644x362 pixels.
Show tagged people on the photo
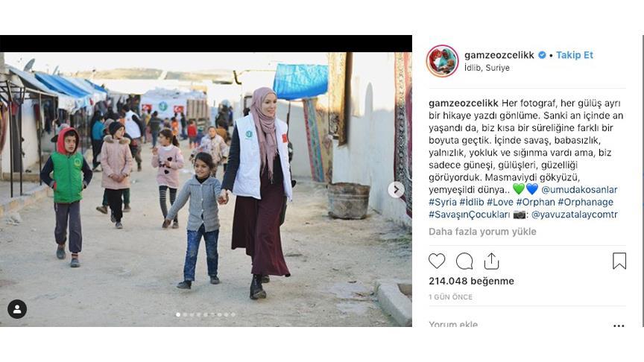pos(17,309)
